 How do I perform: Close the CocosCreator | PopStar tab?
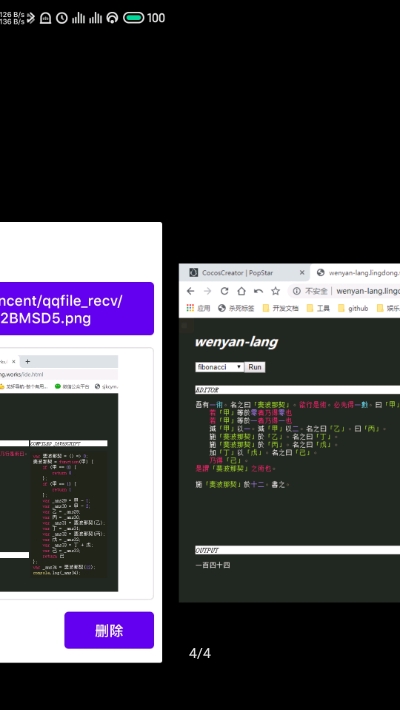(x=302, y=273)
